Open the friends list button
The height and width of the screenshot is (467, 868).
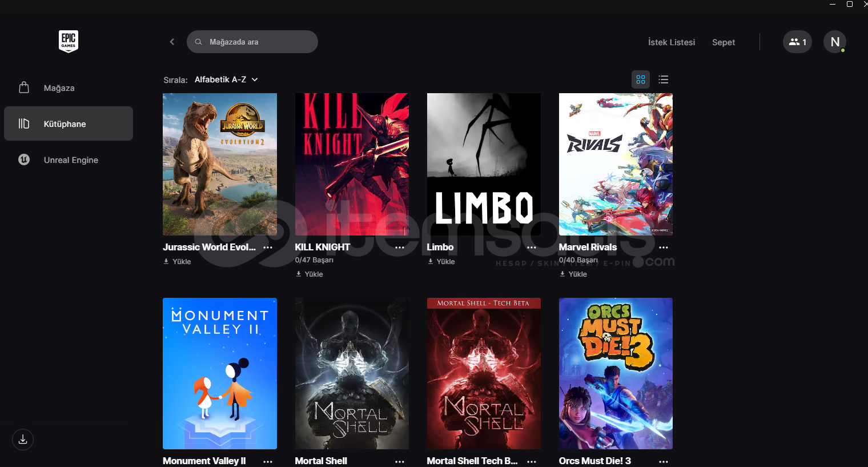click(x=797, y=42)
